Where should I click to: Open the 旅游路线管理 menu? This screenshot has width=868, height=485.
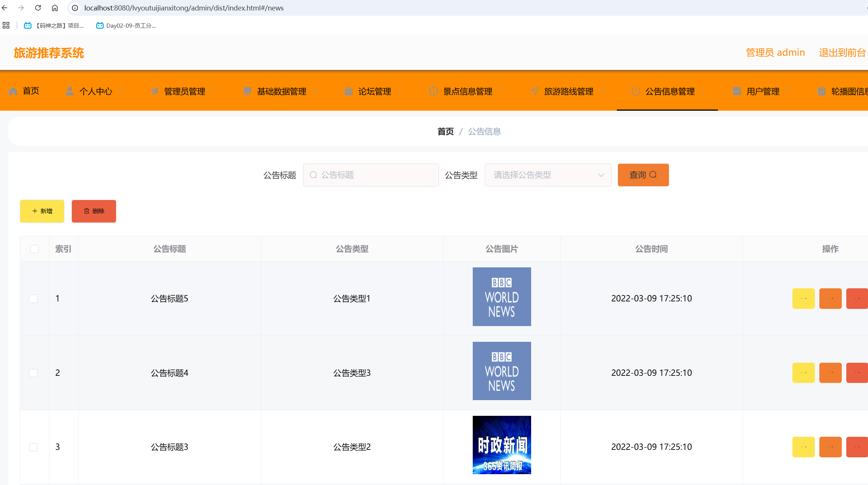click(x=568, y=91)
